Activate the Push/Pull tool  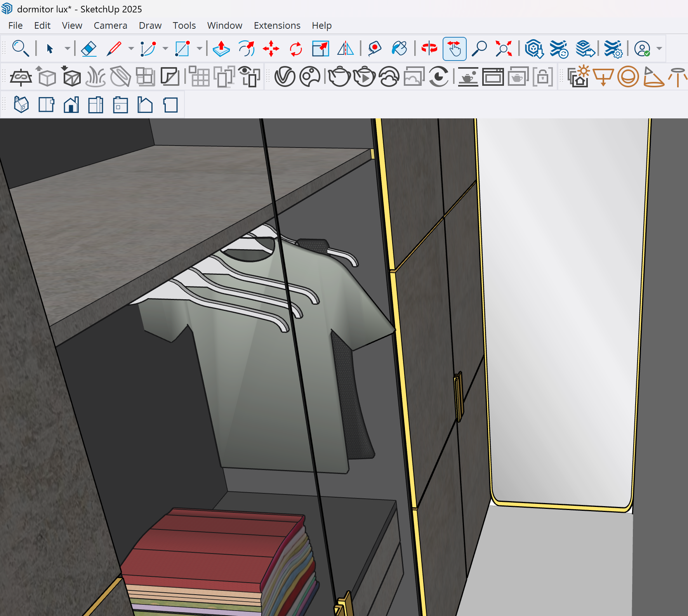[x=221, y=49]
